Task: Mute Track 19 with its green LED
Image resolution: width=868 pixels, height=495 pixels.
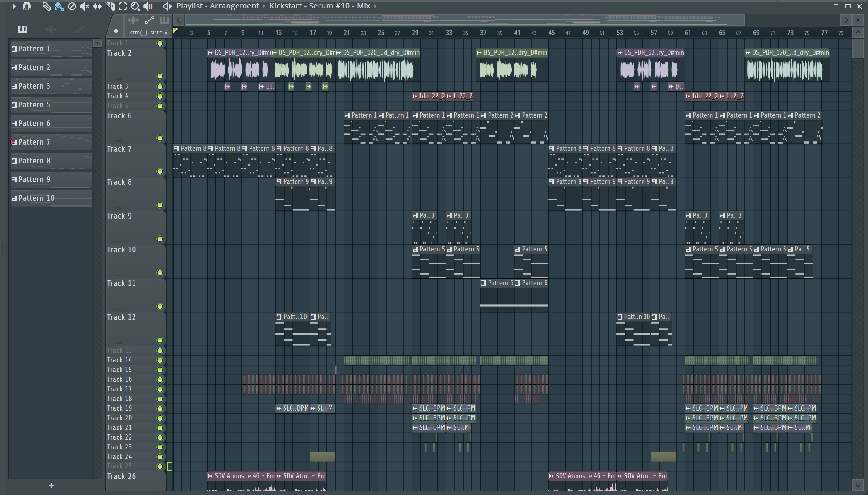Action: tap(160, 408)
